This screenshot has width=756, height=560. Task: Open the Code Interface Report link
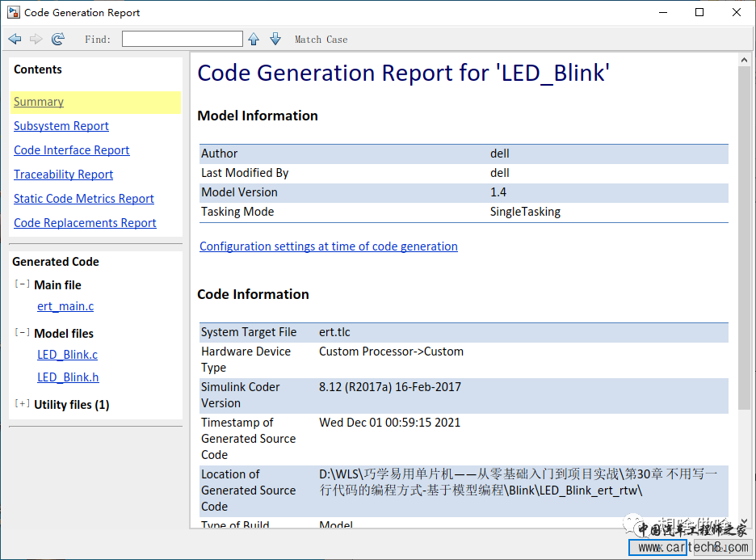71,150
